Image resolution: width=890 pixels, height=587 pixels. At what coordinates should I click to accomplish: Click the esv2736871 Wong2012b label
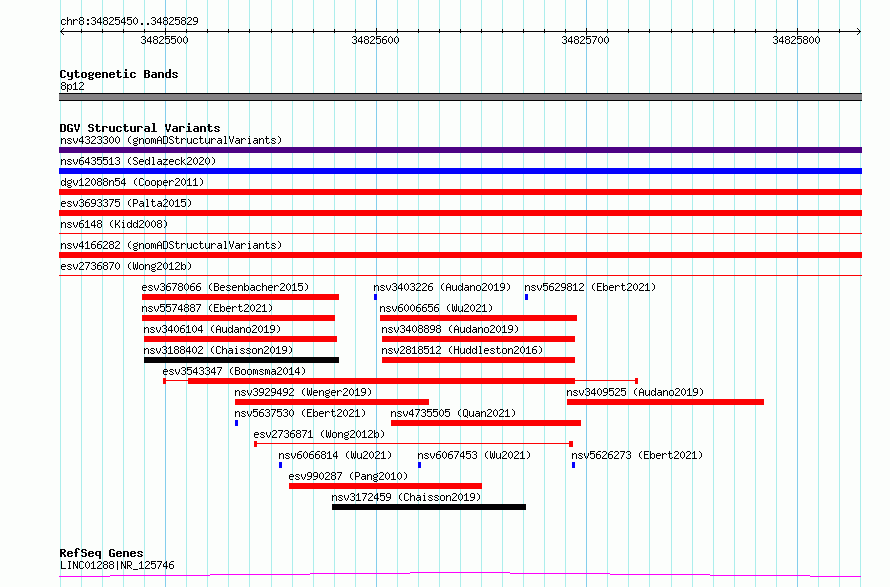coord(319,434)
